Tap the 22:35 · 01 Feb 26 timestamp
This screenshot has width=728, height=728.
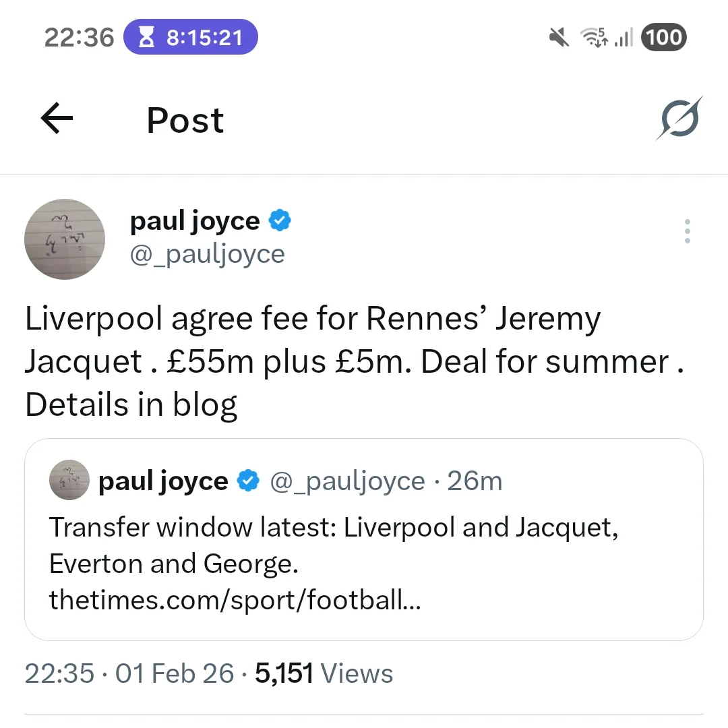[x=129, y=673]
